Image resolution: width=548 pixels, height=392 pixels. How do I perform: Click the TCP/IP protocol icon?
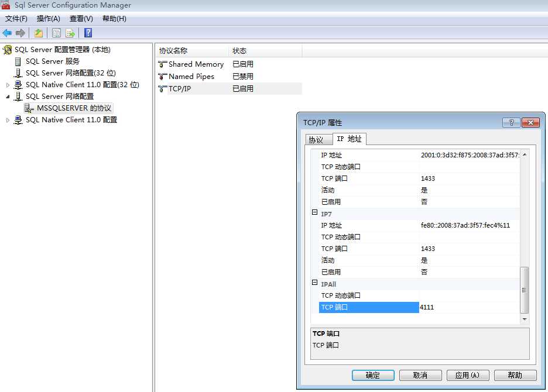pyautogui.click(x=162, y=89)
